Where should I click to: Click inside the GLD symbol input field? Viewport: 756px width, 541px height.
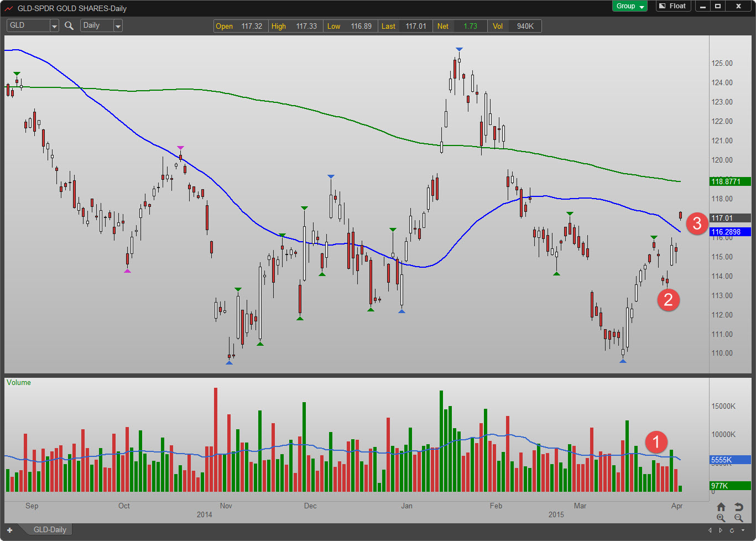pyautogui.click(x=28, y=25)
